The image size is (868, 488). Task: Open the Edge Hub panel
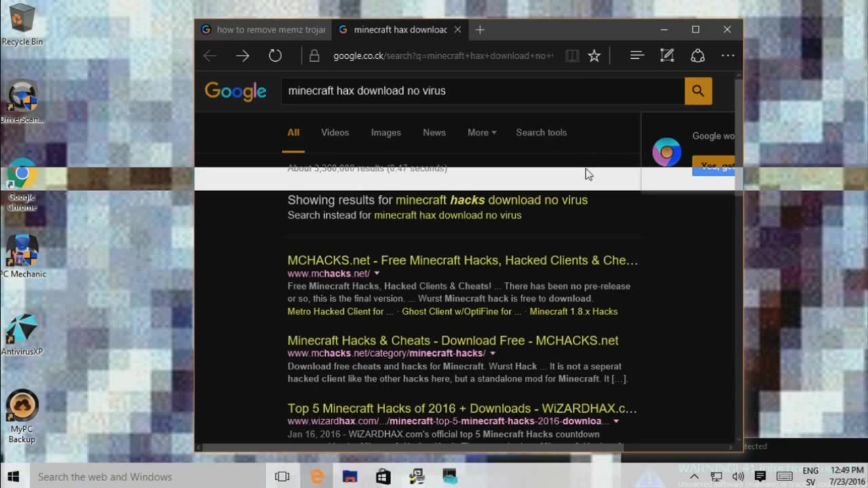pyautogui.click(x=637, y=56)
